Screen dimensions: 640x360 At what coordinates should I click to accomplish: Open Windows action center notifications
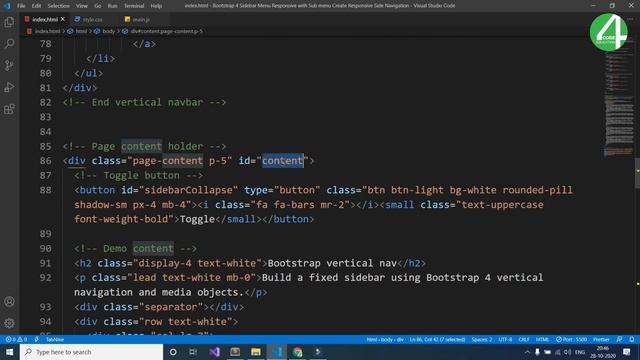point(627,352)
